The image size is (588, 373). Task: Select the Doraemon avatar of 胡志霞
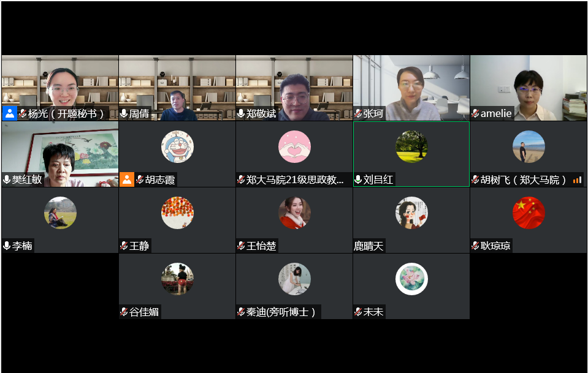click(177, 146)
